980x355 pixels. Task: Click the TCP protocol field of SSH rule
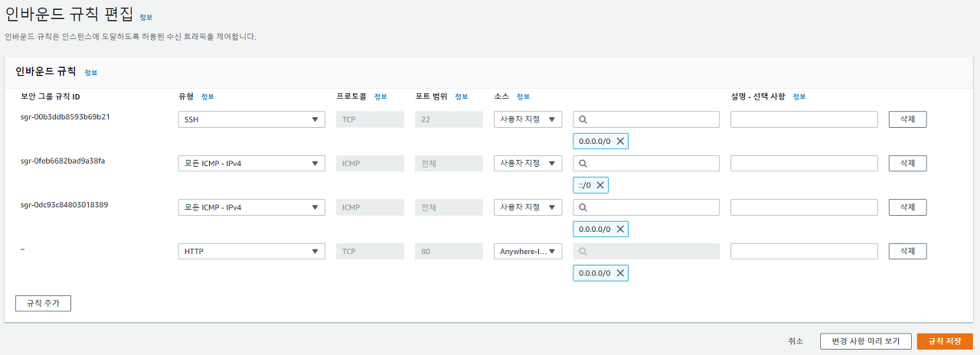tap(370, 119)
